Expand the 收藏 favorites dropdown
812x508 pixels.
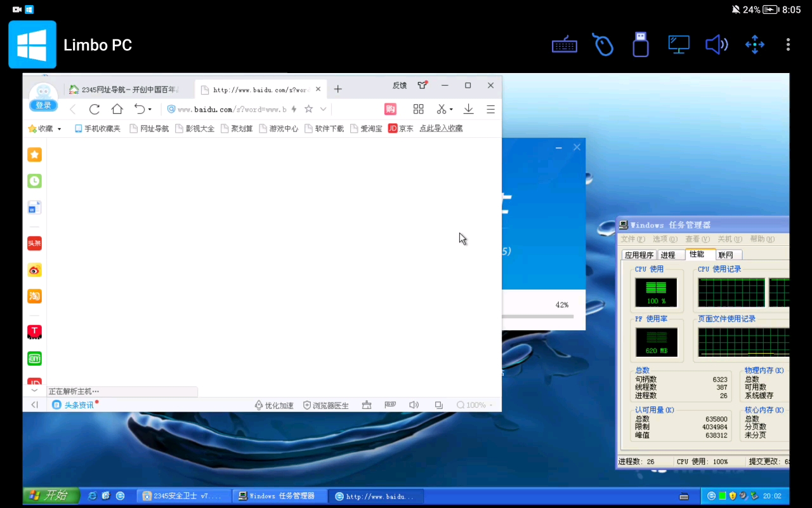(60, 129)
